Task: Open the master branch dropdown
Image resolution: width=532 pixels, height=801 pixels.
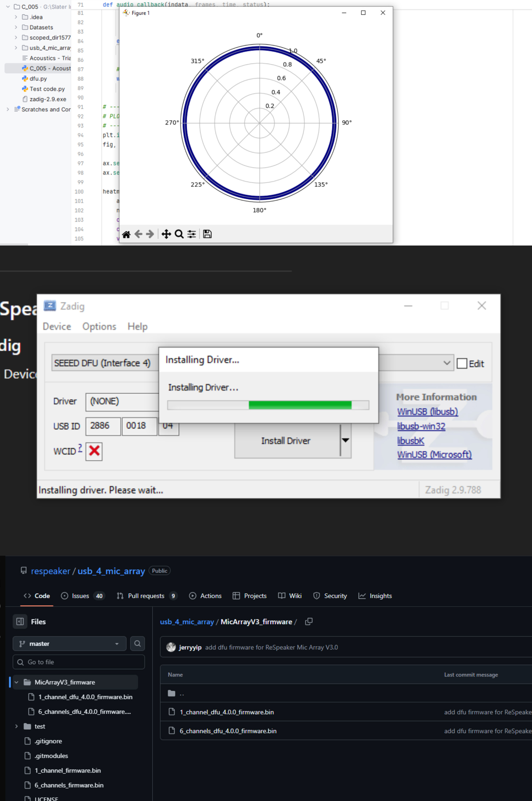Action: [x=69, y=643]
